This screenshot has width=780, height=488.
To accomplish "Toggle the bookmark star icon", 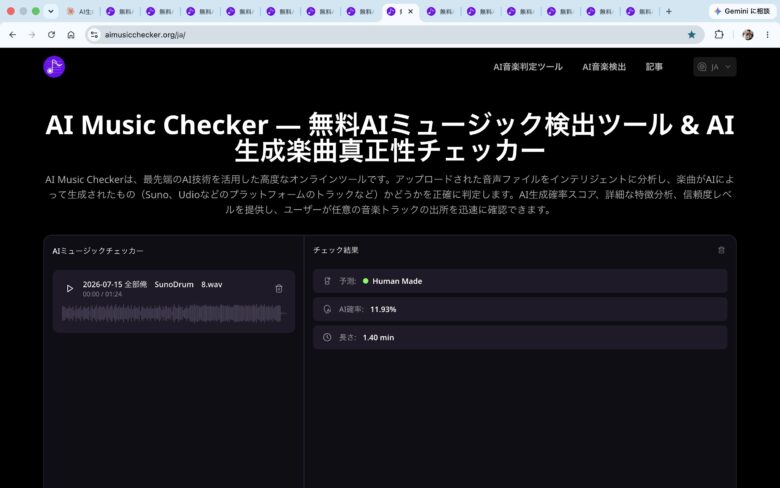I will coord(691,35).
